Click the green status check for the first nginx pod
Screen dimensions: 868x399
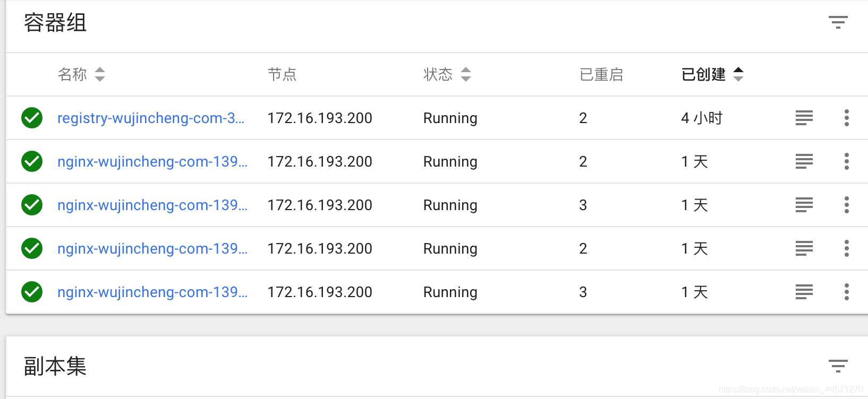click(x=32, y=161)
